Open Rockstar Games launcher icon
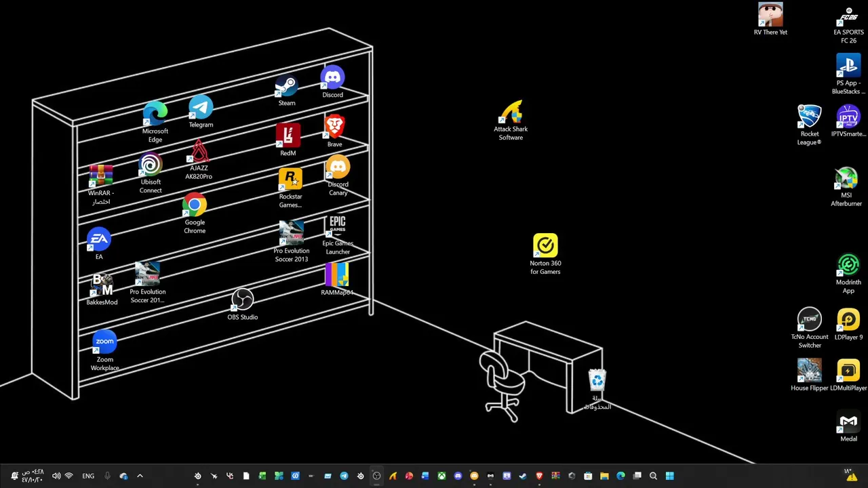Screen dimensions: 868x488 click(x=290, y=188)
